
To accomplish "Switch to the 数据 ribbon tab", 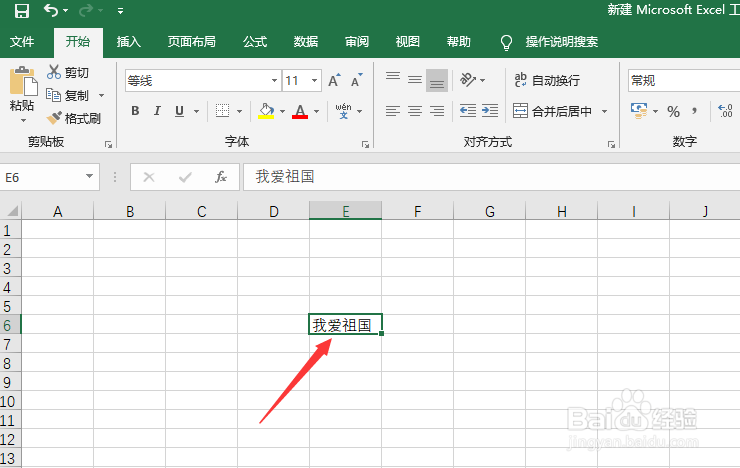I will 306,42.
